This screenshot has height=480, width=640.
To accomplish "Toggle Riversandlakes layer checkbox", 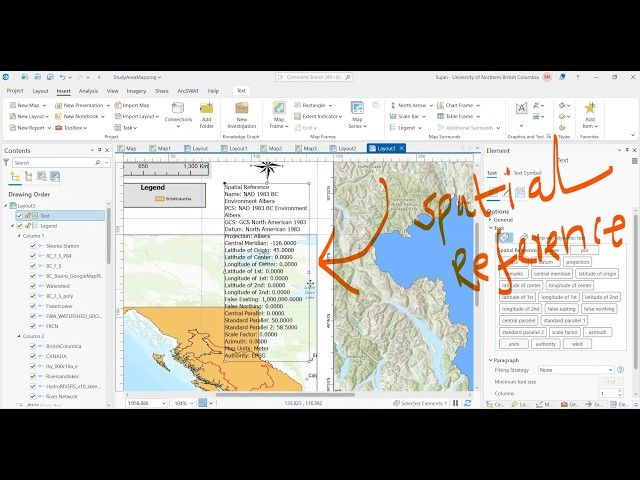I will point(33,376).
